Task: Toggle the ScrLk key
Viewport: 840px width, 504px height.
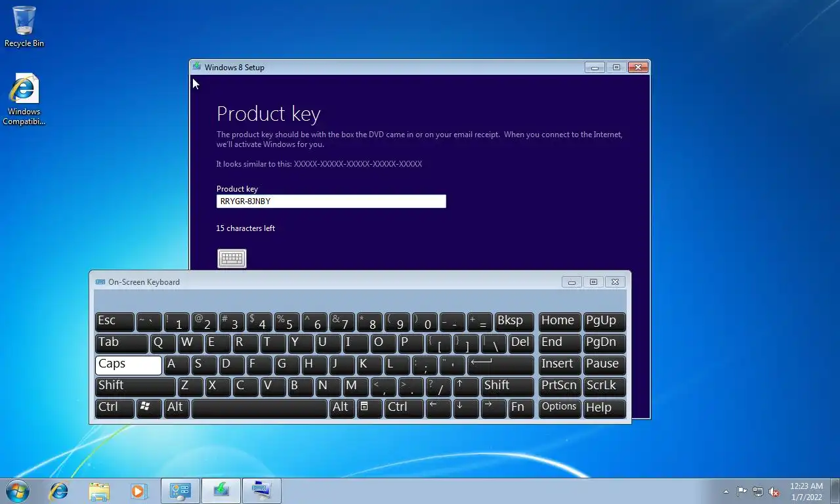Action: click(x=604, y=387)
